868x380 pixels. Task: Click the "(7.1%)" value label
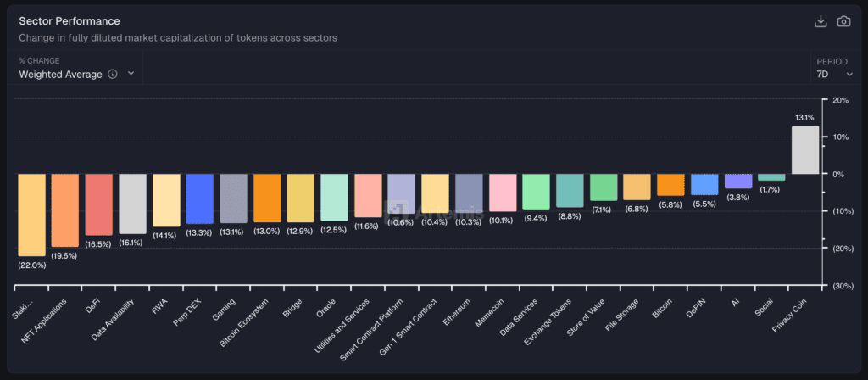point(604,210)
